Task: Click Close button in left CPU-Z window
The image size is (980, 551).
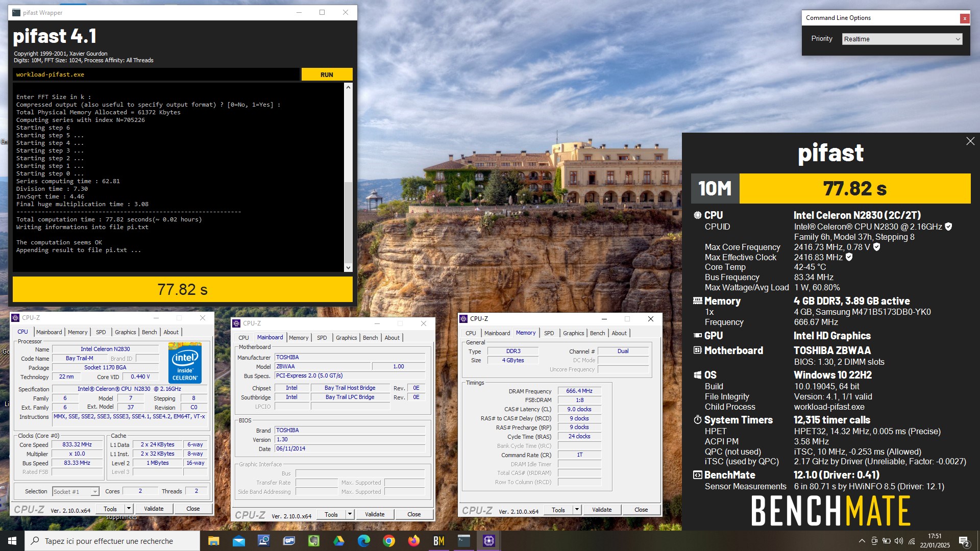Action: tap(193, 509)
